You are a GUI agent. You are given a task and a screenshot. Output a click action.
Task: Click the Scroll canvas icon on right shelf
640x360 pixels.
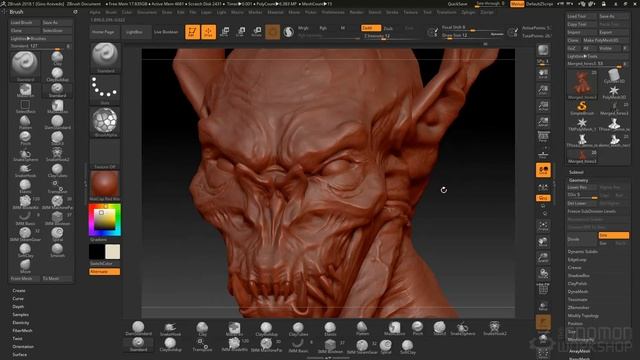pyautogui.click(x=543, y=74)
